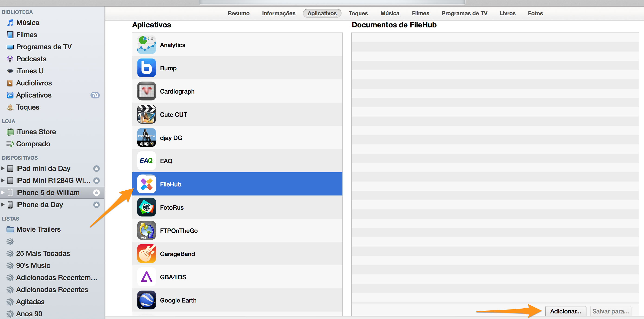This screenshot has height=319, width=644.
Task: Switch to the Filmes tab
Action: click(x=421, y=13)
